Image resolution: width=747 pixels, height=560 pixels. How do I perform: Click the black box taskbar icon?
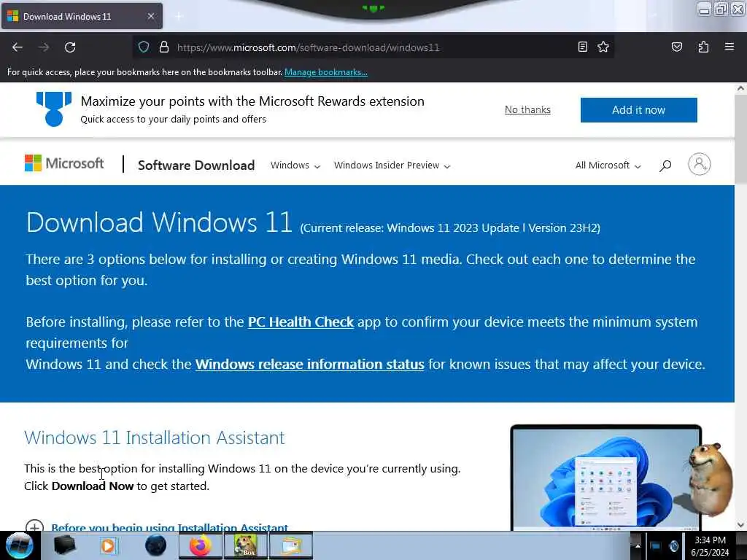[64, 545]
